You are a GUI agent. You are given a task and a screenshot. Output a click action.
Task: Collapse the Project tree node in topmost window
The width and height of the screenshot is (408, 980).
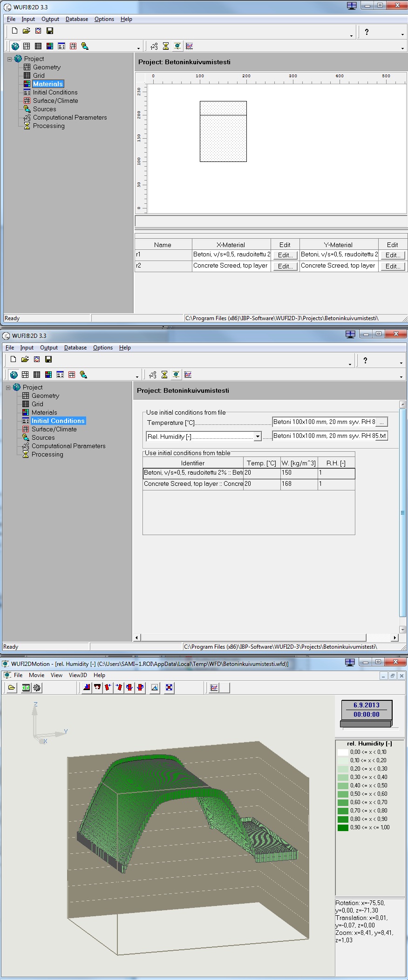pyautogui.click(x=9, y=59)
